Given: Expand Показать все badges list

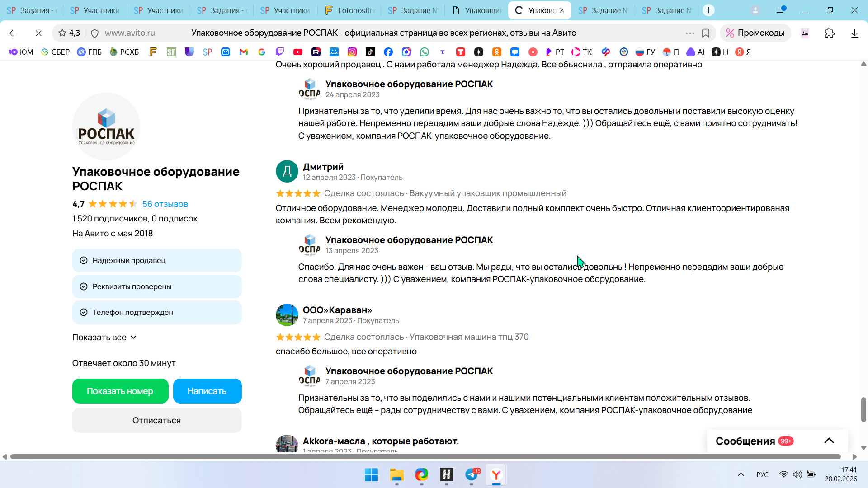Looking at the screenshot, I should click(104, 338).
